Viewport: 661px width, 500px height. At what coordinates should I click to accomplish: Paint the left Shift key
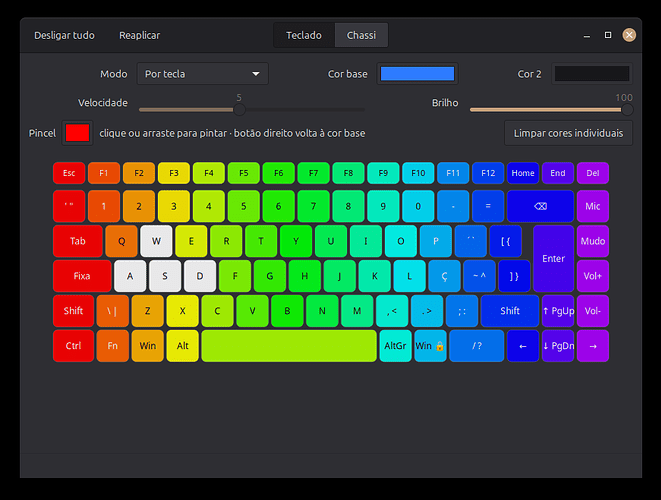point(73,311)
